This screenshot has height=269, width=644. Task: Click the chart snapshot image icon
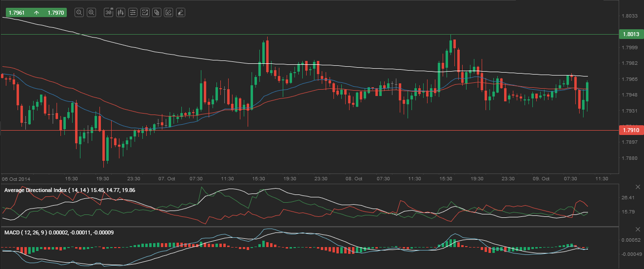coord(145,13)
